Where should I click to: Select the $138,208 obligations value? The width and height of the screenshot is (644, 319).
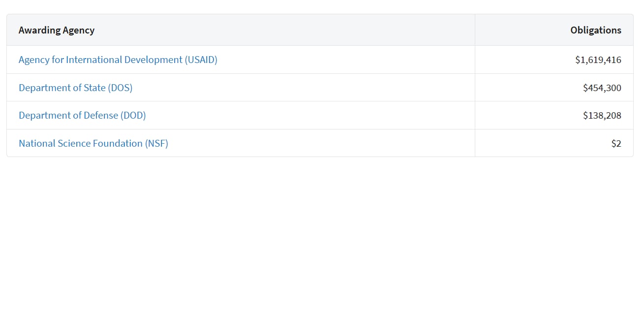tap(602, 115)
